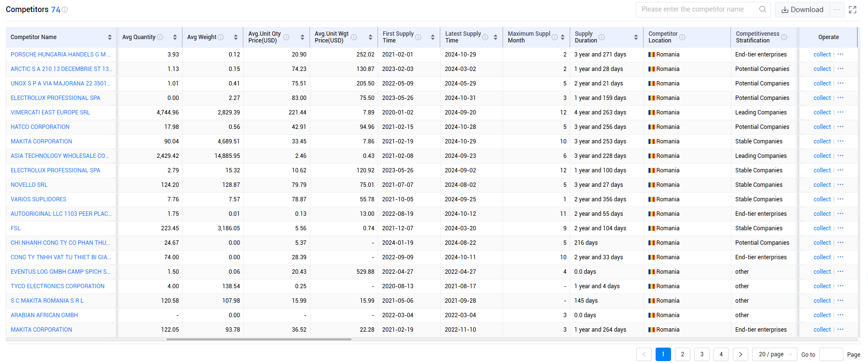Click the Avg Weight info icon
This screenshot has height=364, width=868.
[x=221, y=37]
